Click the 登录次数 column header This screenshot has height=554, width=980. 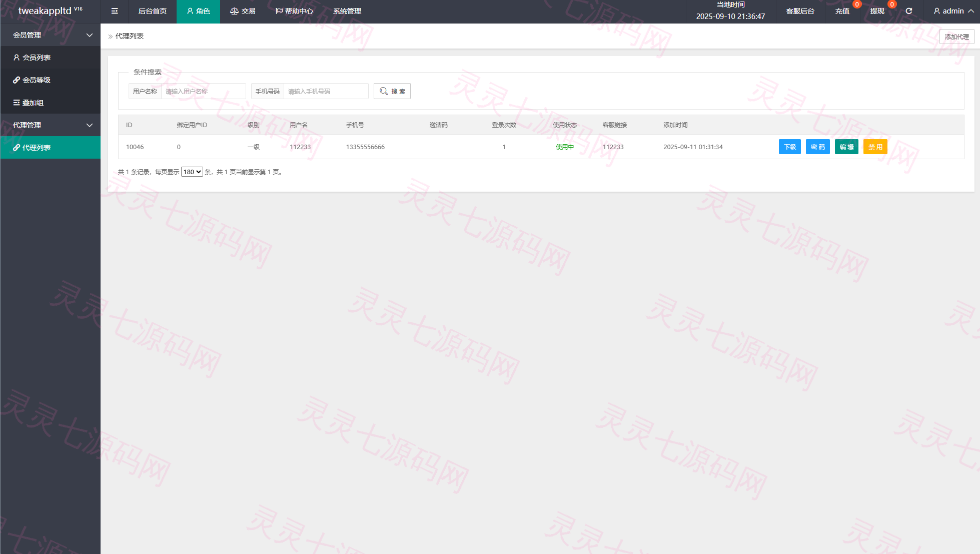pos(504,125)
